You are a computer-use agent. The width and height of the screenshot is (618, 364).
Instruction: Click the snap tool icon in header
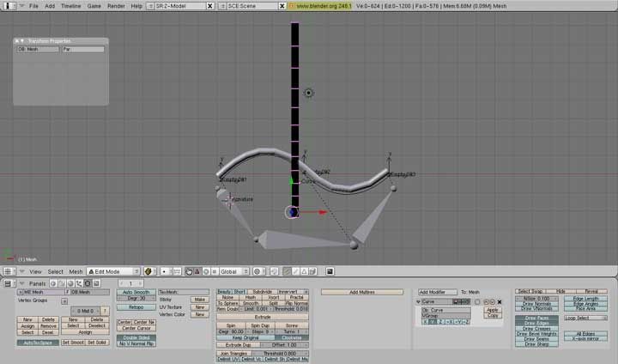[x=275, y=271]
